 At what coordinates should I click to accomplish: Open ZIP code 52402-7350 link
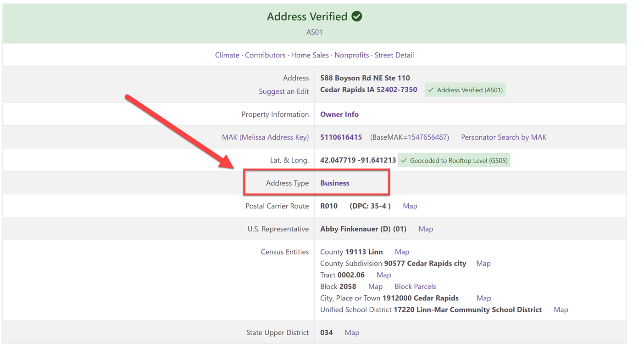pos(397,90)
